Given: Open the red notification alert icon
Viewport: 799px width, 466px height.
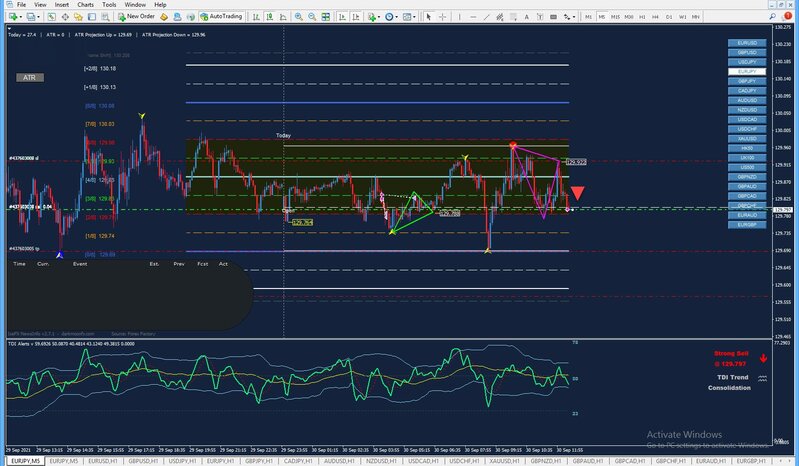Looking at the screenshot, I should (x=787, y=16).
